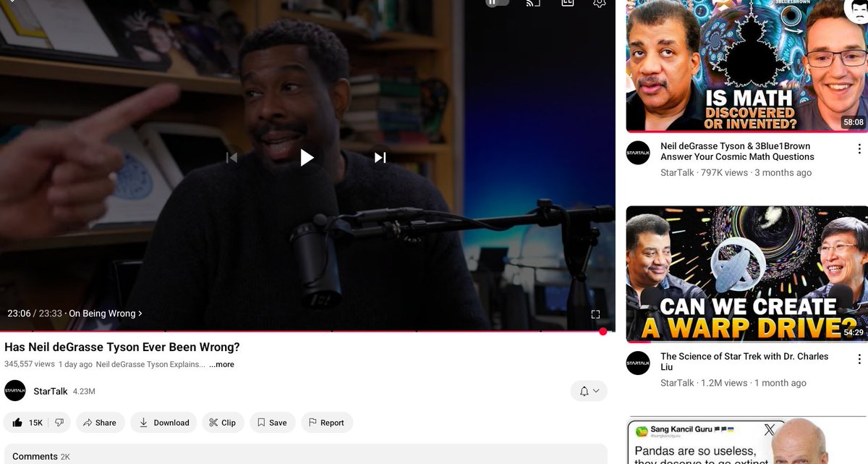Dislike the video with the thumbs-down
Viewport: 868px width, 464px height.
point(59,423)
